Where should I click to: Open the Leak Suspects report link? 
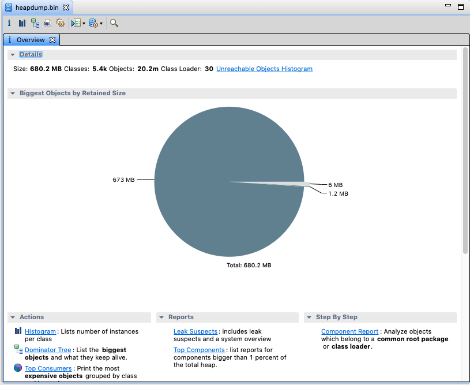click(195, 331)
